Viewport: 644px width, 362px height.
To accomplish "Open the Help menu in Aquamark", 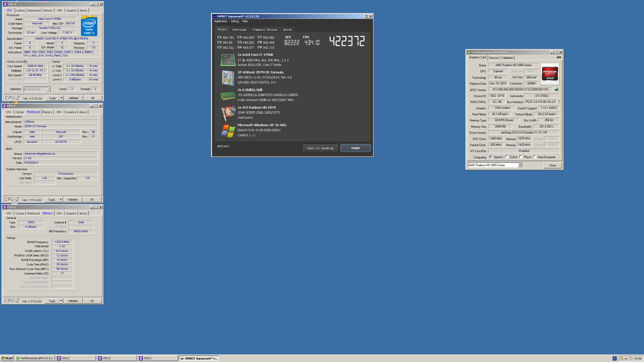I will (245, 21).
